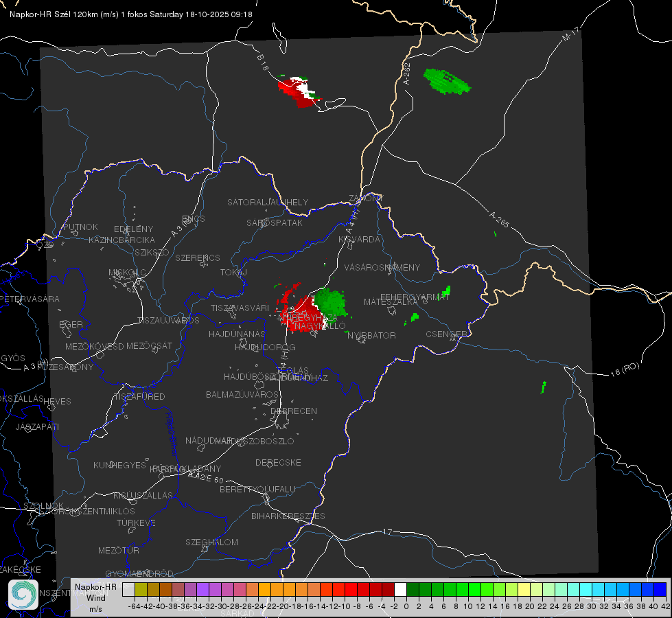This screenshot has width=672, height=618.
Task: Select the olive swatch between -64 and -42
Action: click(x=141, y=590)
